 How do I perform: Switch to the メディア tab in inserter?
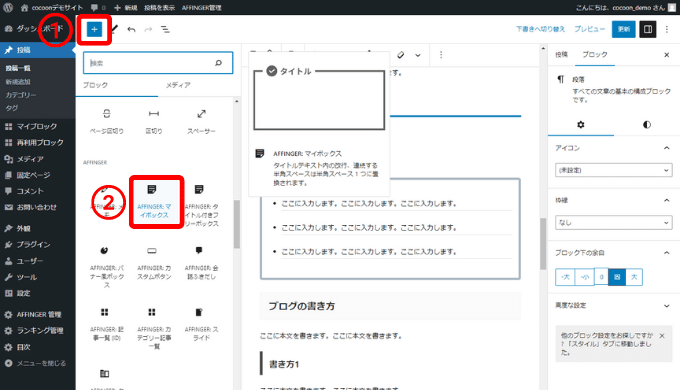178,85
